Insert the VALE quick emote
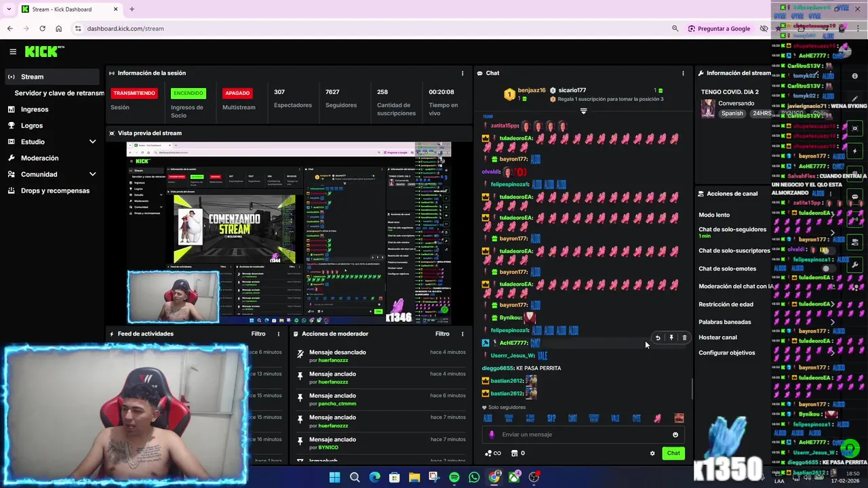The image size is (868, 488). 615,419
